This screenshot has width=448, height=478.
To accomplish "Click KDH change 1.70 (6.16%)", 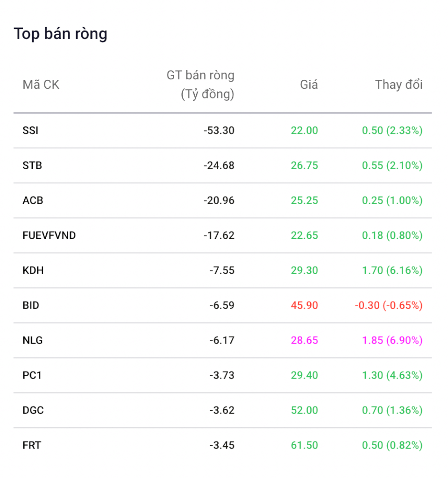I will [x=392, y=270].
